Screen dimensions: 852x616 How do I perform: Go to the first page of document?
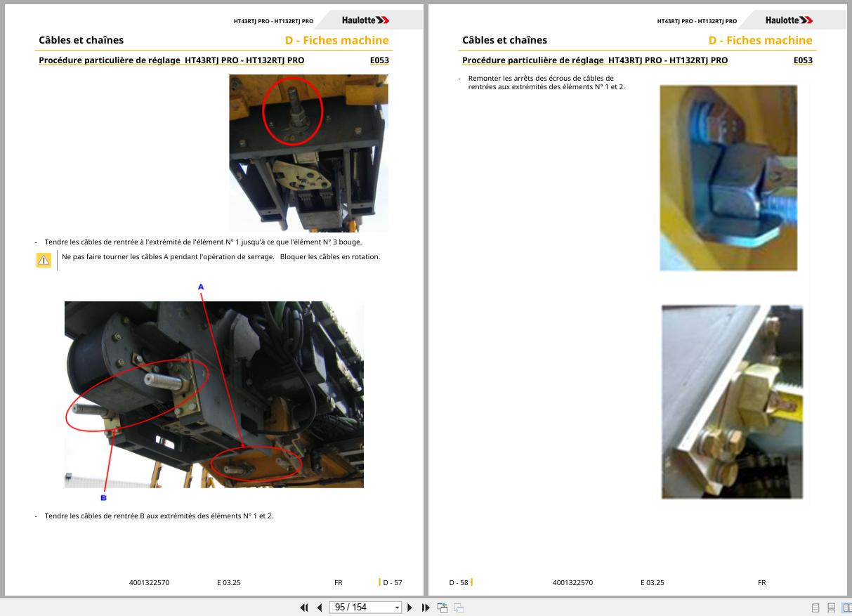(x=304, y=608)
